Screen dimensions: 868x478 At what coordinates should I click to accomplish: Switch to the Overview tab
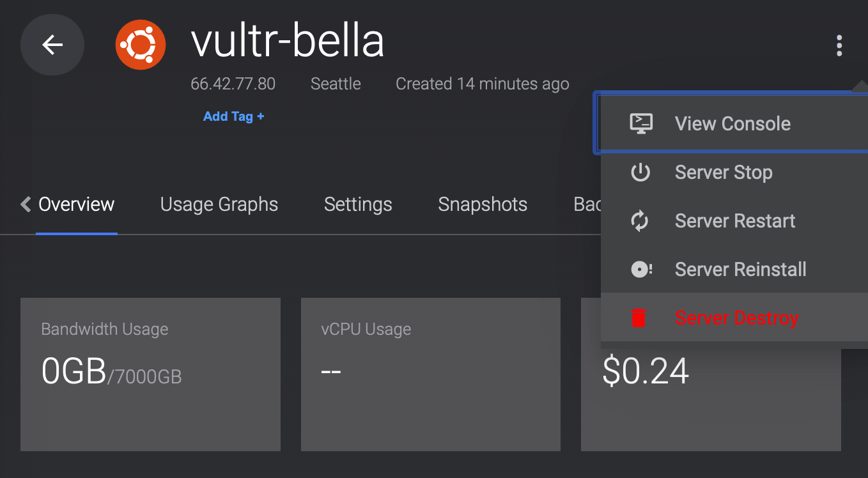[76, 204]
